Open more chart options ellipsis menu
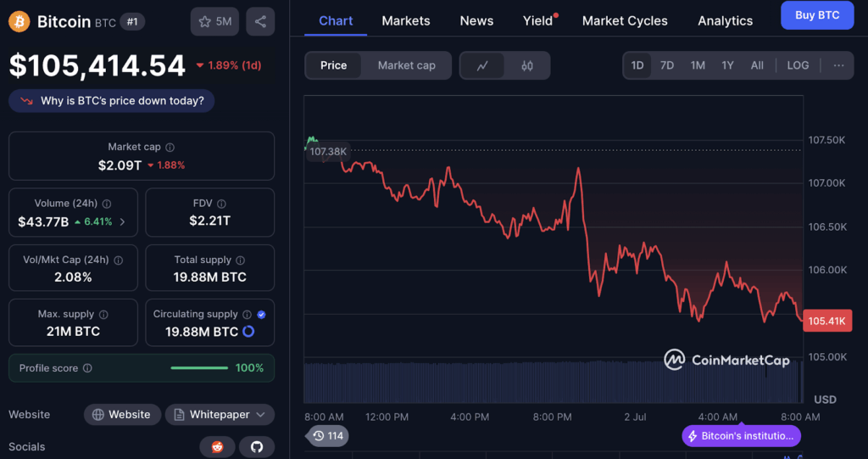 click(838, 65)
